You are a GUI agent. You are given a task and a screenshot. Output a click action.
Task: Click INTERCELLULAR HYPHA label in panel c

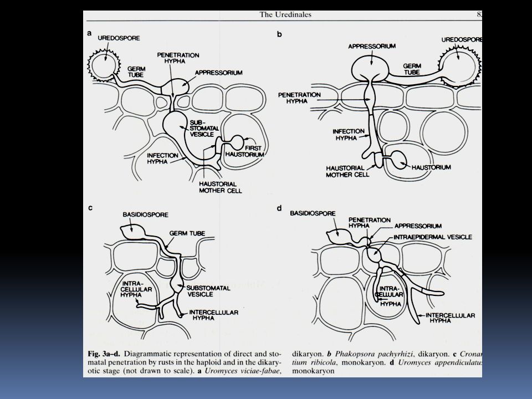tap(213, 315)
